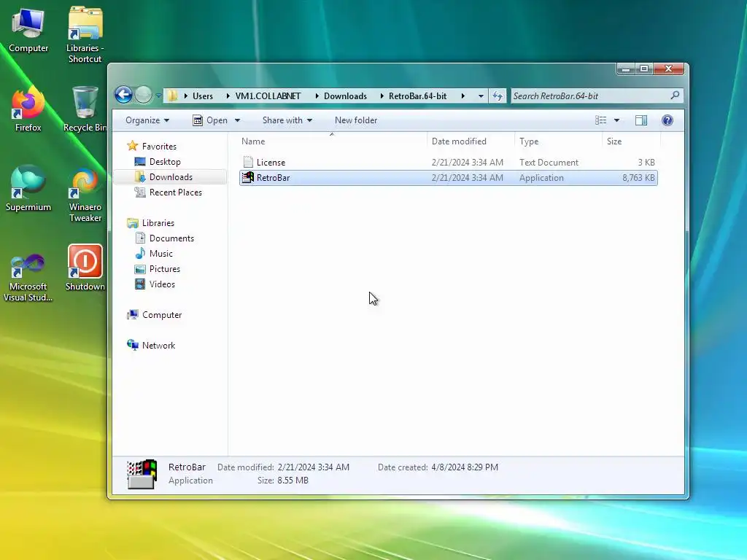Open the address bar history dropdown
Screen dimensions: 747x560
[481, 96]
